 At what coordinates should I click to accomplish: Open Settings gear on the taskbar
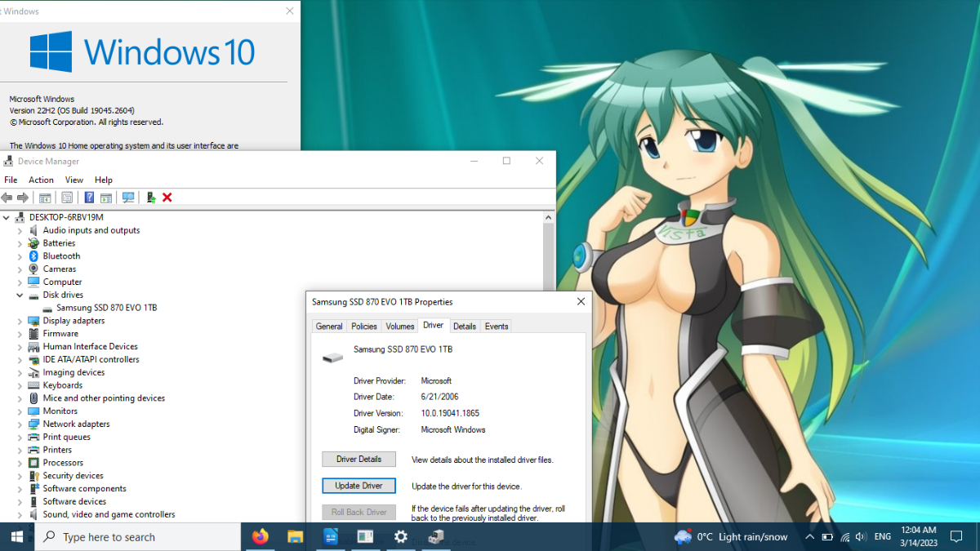[401, 536]
